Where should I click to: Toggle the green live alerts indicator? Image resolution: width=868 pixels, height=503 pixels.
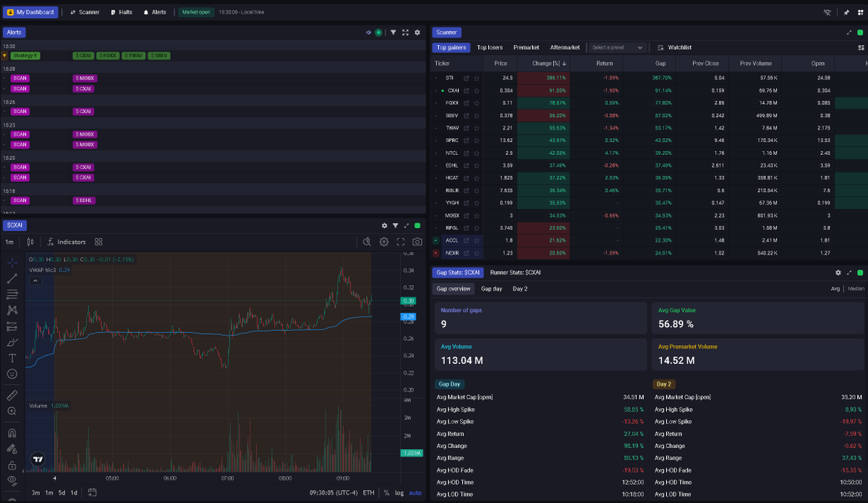[x=378, y=33]
